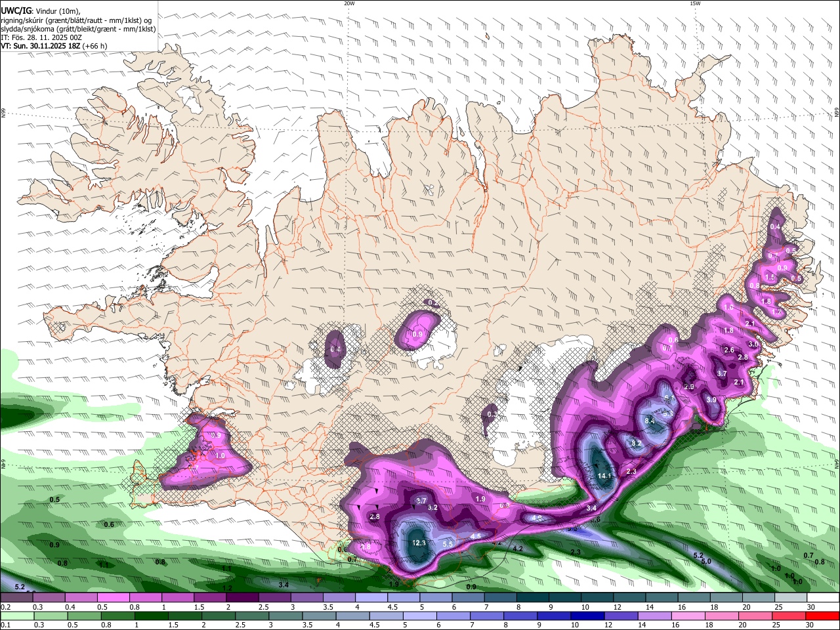840x630 pixels.
Task: Click the dark teal snow-scale swatch starting at 8
Action: click(533, 598)
